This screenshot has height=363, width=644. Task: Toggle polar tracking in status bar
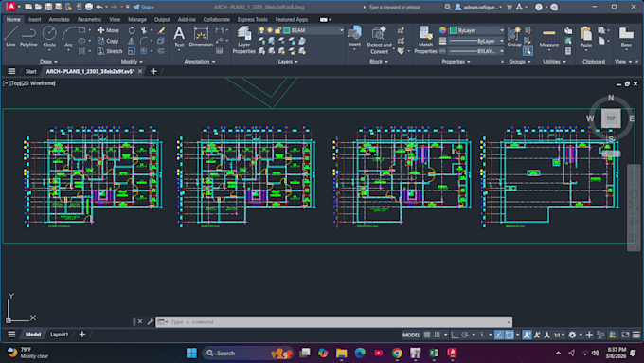coord(465,335)
